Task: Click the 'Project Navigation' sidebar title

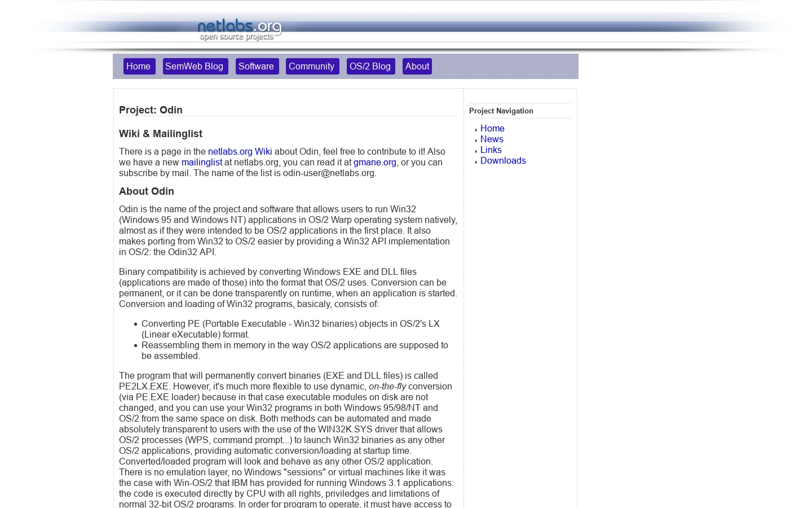Action: (x=501, y=111)
